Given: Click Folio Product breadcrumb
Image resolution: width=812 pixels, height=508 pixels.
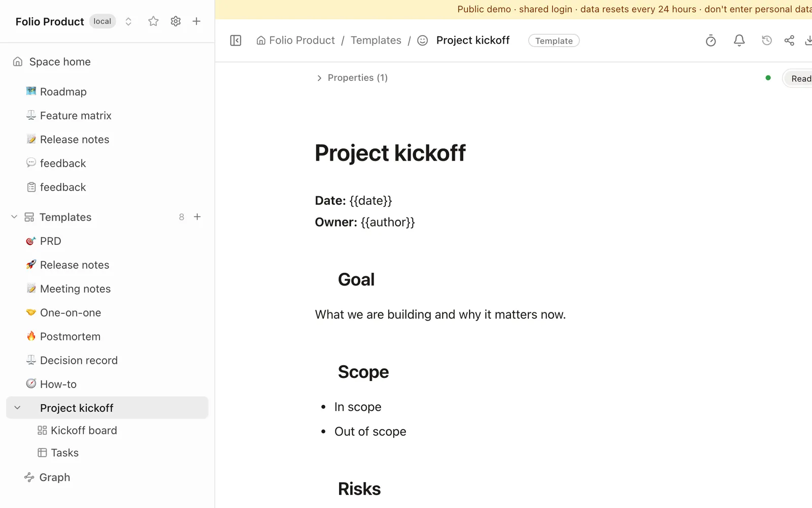Looking at the screenshot, I should click(295, 40).
